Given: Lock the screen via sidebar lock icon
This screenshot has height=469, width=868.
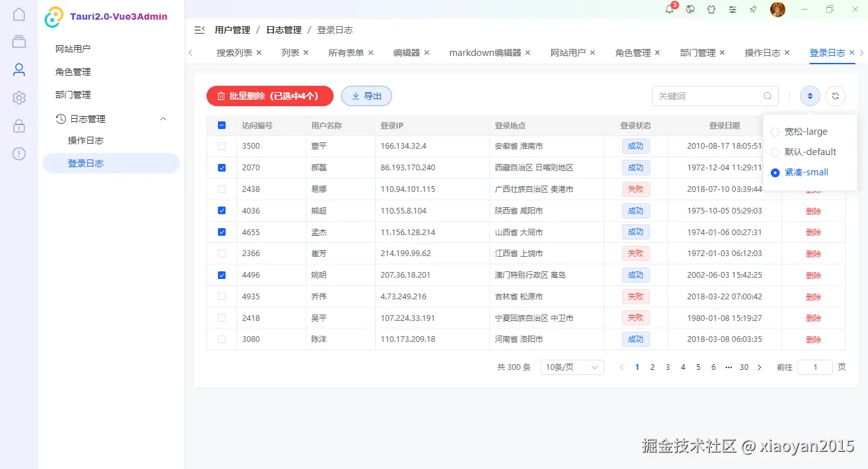Looking at the screenshot, I should pyautogui.click(x=18, y=125).
